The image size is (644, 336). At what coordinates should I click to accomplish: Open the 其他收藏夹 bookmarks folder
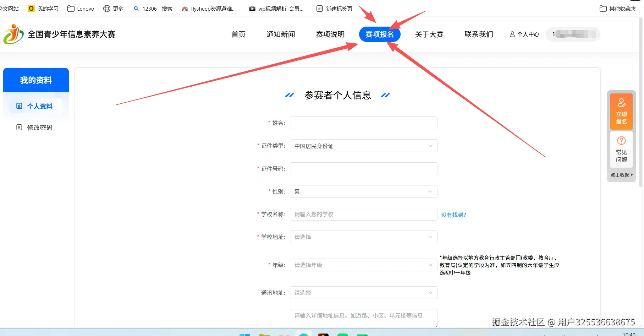click(618, 9)
